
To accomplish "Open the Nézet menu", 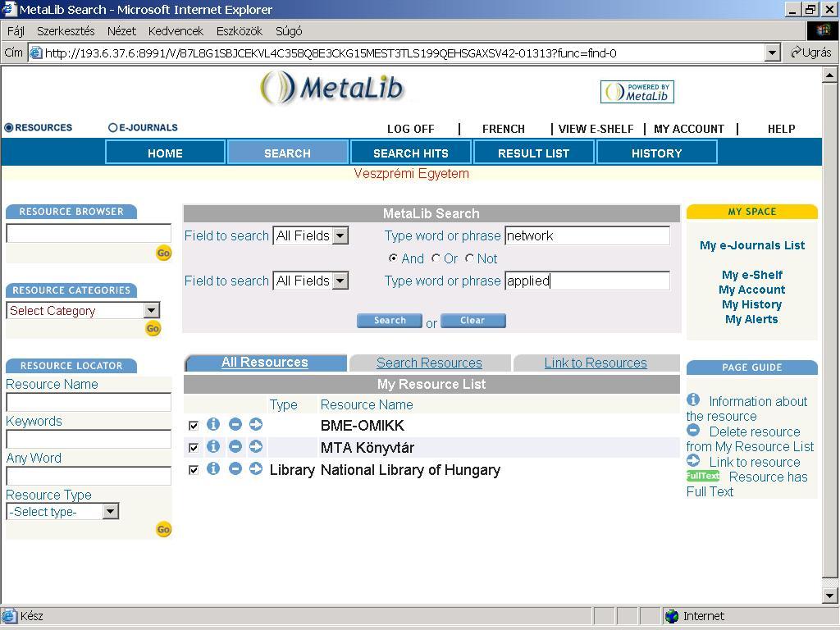I will tap(121, 31).
